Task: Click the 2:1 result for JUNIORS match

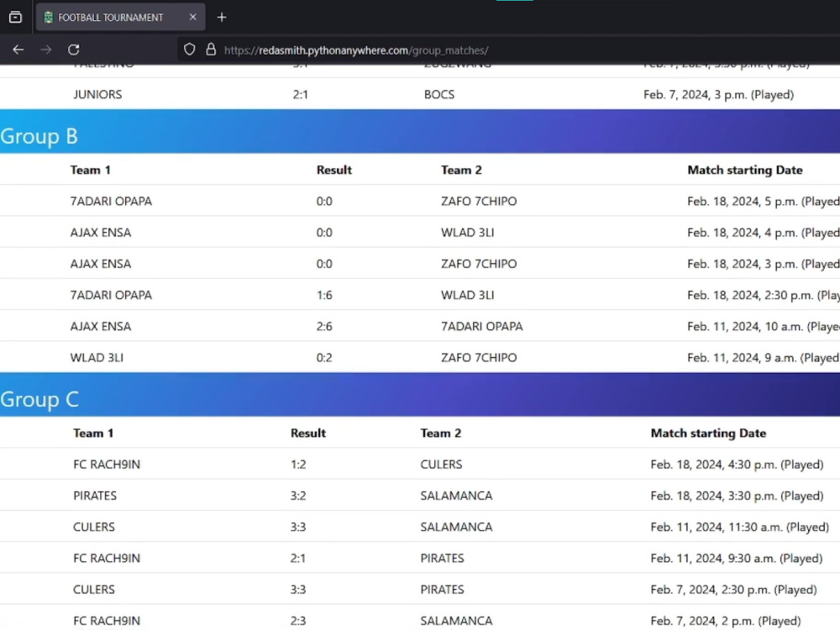Action: pos(301,94)
